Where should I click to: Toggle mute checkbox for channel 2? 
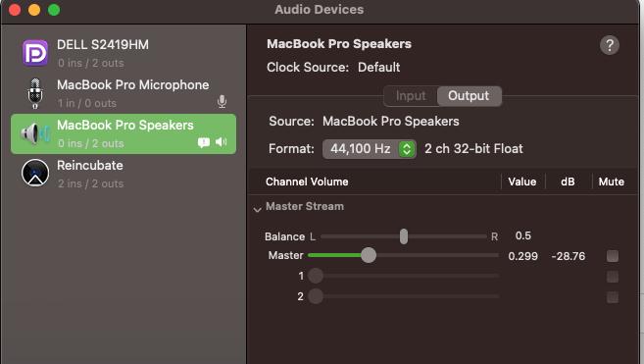613,297
